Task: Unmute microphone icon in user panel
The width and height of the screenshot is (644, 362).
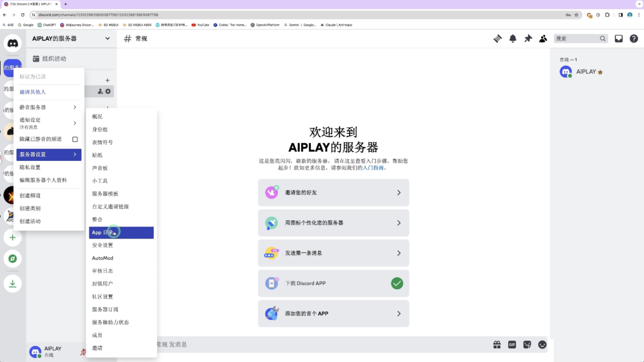Action: click(83, 352)
